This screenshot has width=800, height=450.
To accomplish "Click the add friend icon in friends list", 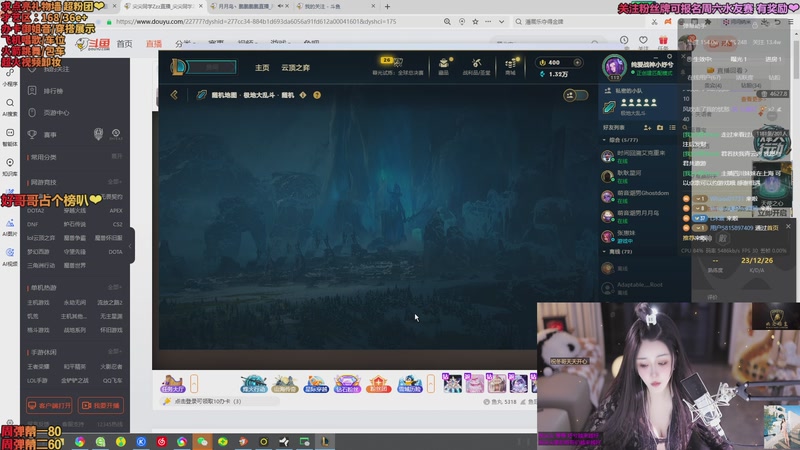I will click(x=647, y=128).
